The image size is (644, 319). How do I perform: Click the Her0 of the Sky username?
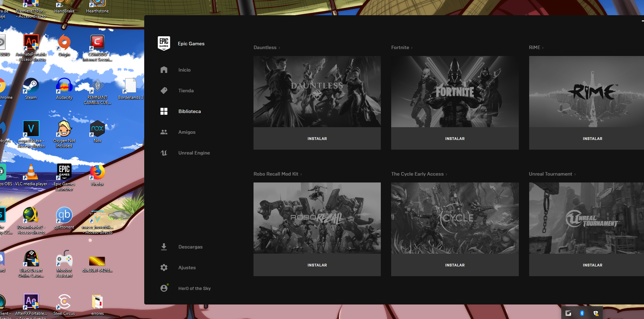click(194, 288)
